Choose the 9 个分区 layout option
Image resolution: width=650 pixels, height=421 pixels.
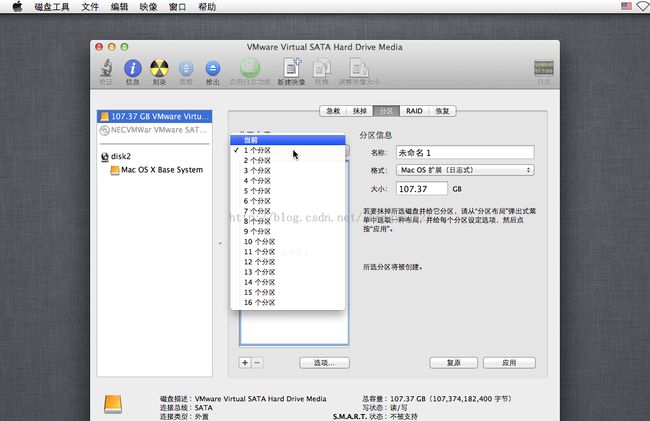[x=288, y=232]
